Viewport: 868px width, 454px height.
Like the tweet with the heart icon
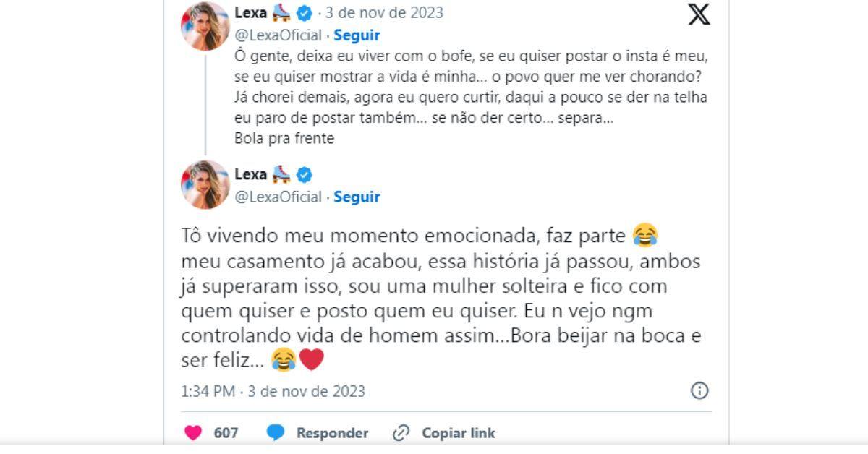193,433
